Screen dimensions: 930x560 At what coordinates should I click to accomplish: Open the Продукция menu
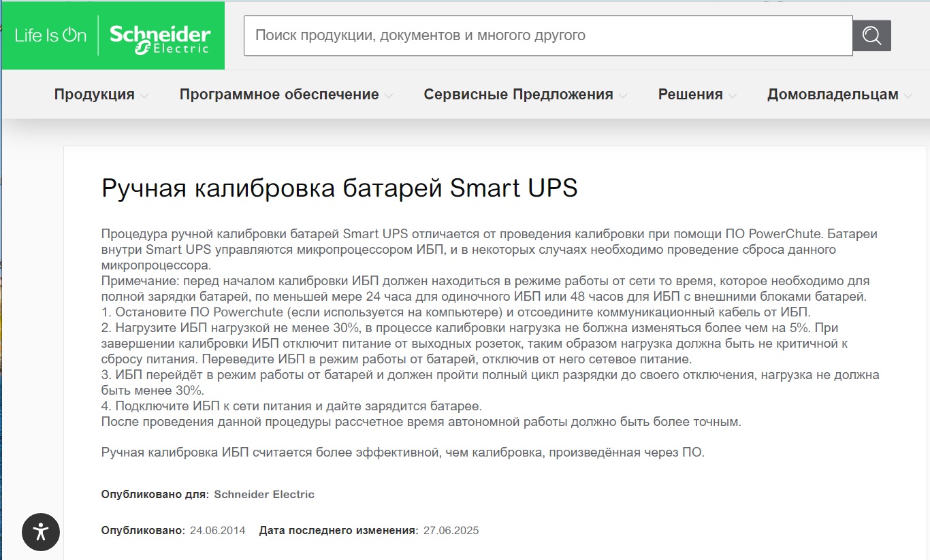[95, 95]
